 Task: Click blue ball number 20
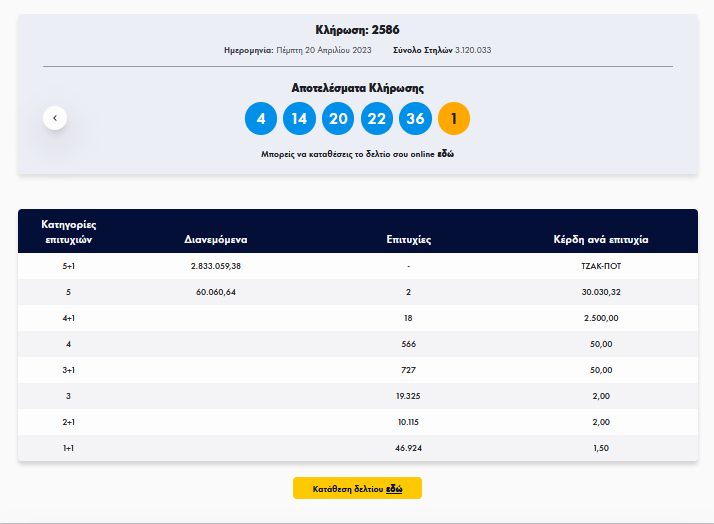coord(338,118)
